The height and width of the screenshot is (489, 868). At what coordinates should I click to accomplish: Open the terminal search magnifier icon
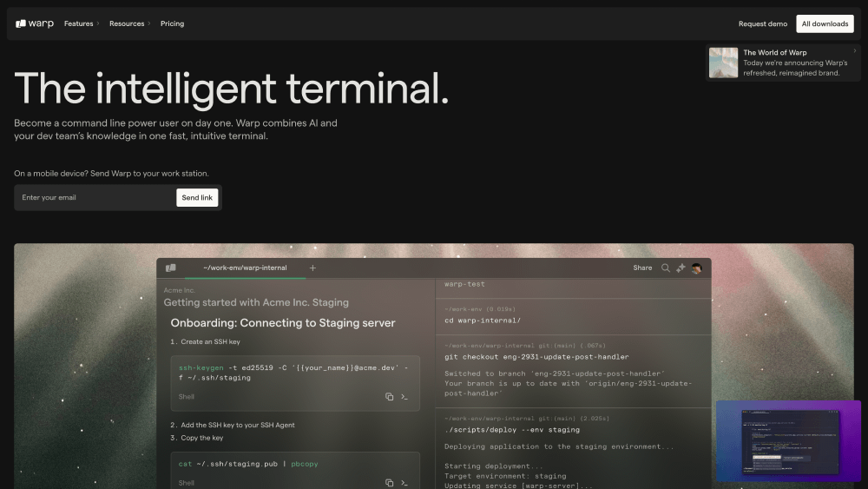tap(666, 268)
